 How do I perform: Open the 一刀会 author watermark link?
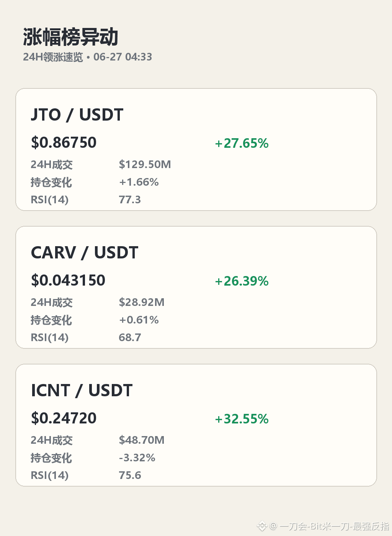coord(330,526)
